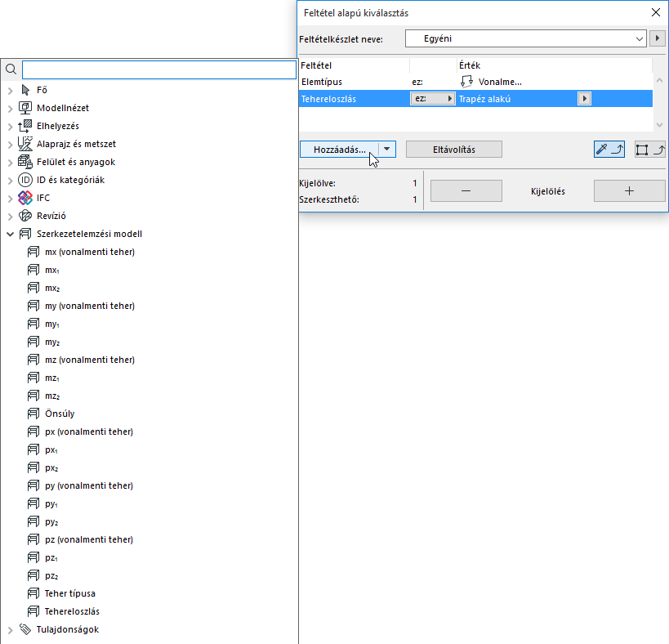Expand the Revízió category
Screen dimensions: 669x644
click(11, 217)
